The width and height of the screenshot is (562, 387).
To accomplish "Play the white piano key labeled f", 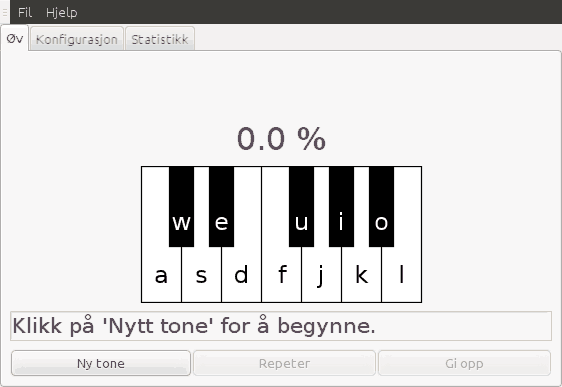I will 282,275.
